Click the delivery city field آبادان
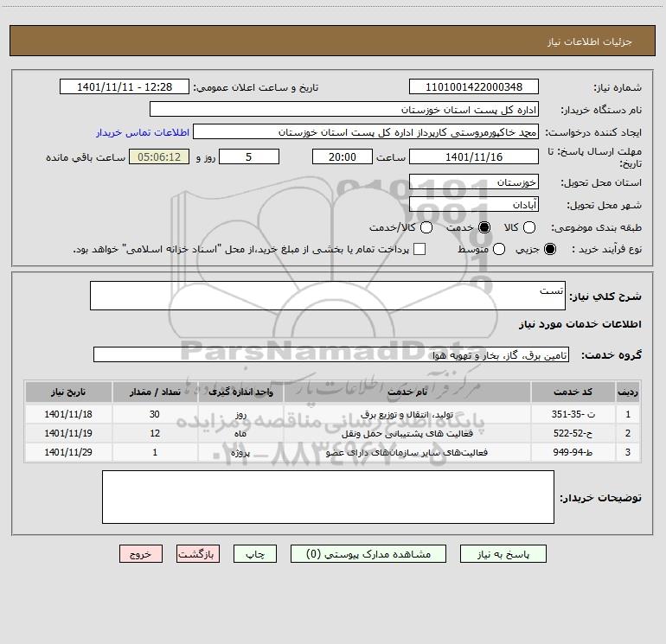Viewport: 666px width, 644px height. coord(474,204)
